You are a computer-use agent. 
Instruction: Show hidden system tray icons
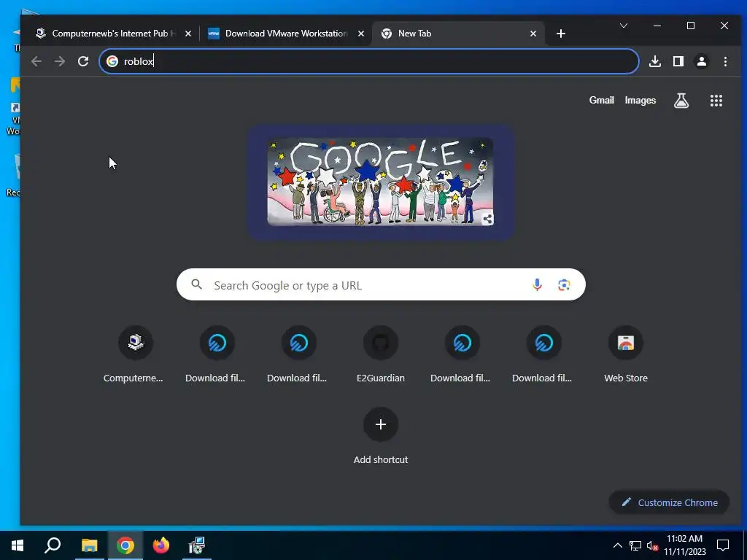pos(617,545)
